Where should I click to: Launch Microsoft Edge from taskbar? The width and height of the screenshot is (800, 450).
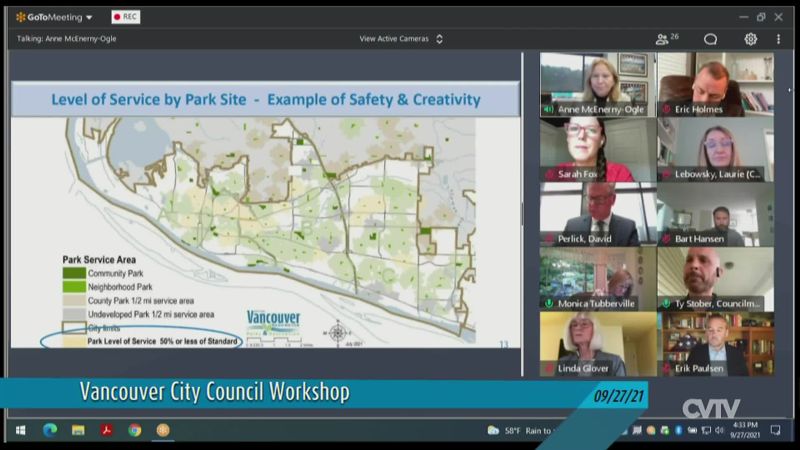point(49,430)
